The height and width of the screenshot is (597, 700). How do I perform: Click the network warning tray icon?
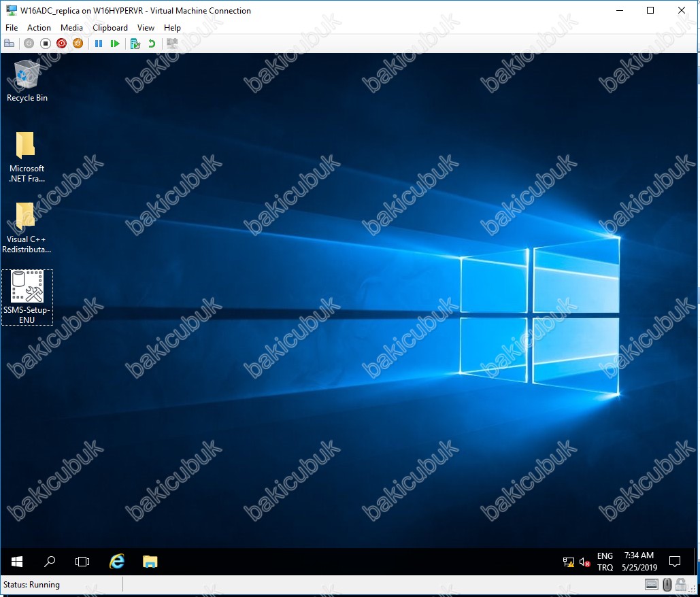[568, 562]
